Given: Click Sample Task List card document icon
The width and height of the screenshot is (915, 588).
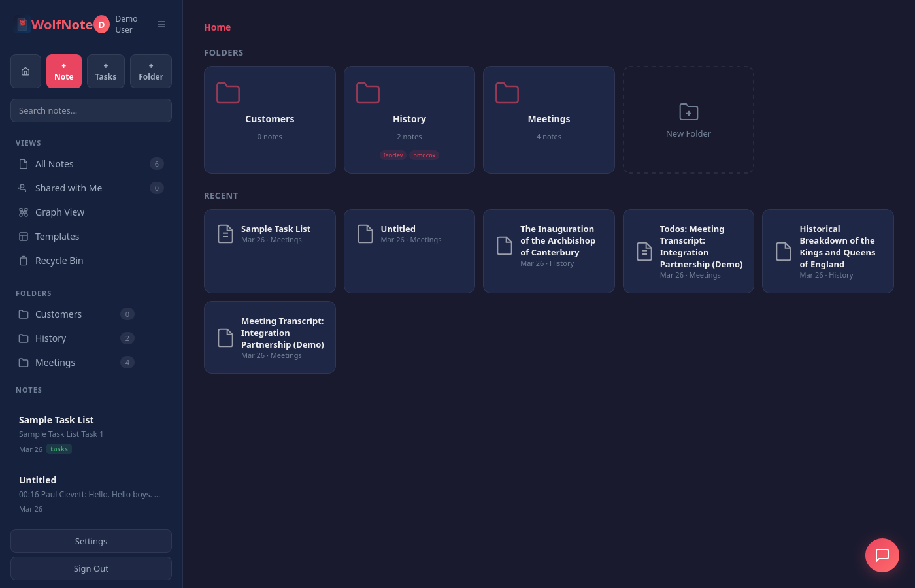Looking at the screenshot, I should pyautogui.click(x=225, y=234).
